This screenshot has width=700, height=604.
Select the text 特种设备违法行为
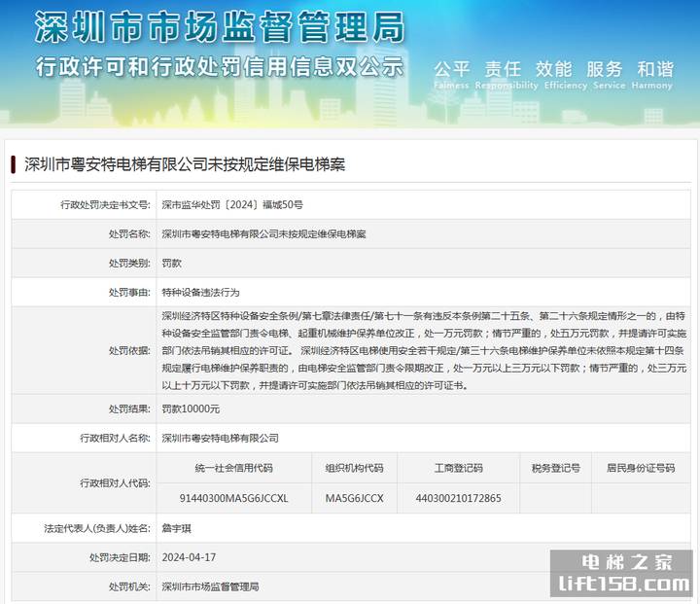pos(200,293)
